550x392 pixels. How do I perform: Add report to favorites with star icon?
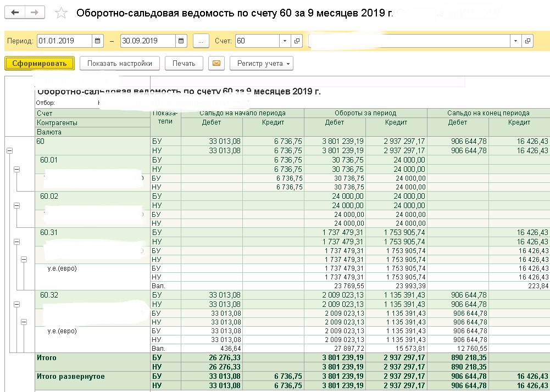click(61, 13)
